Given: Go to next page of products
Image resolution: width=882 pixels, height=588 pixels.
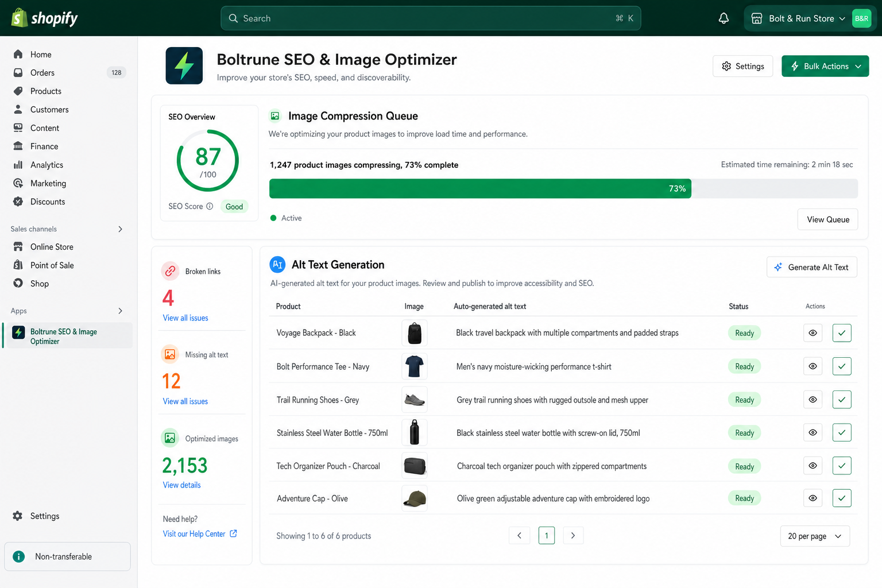Looking at the screenshot, I should coord(573,535).
